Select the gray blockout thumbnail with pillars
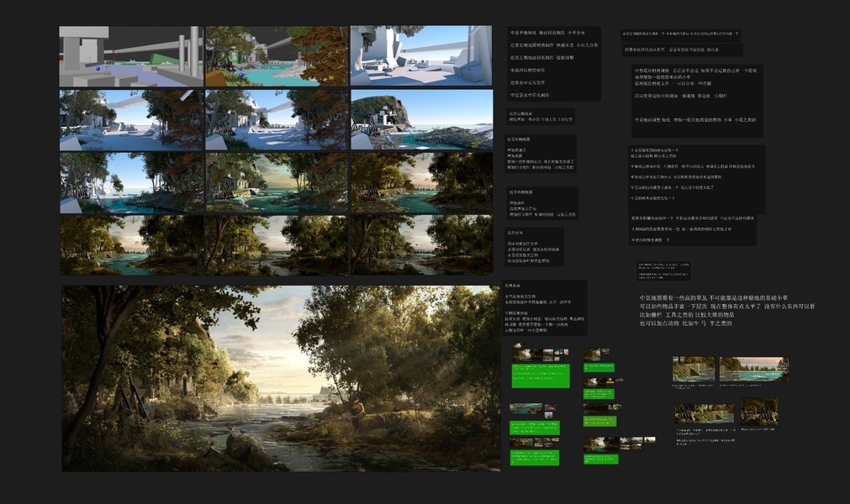This screenshot has height=504, width=850. (x=131, y=56)
